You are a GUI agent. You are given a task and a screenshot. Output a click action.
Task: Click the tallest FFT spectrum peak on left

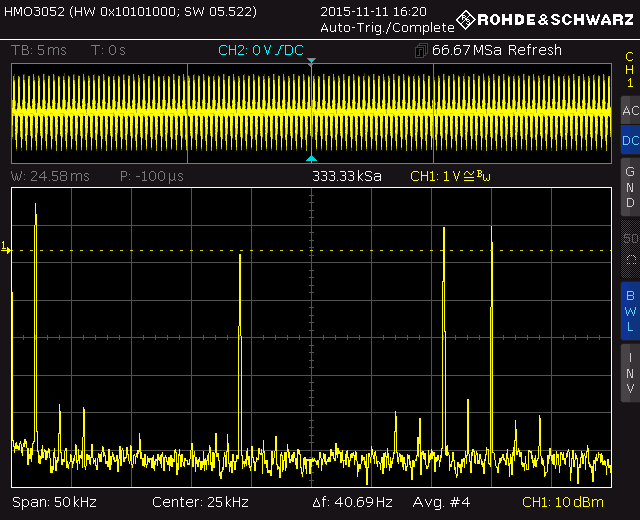click(36, 215)
